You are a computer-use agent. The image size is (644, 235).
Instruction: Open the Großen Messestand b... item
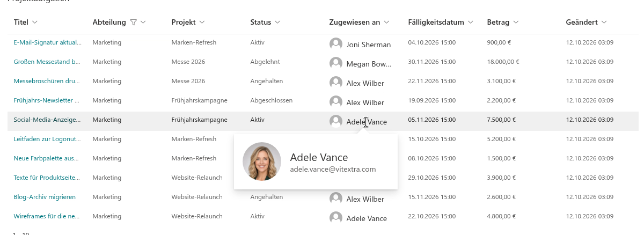(x=47, y=62)
